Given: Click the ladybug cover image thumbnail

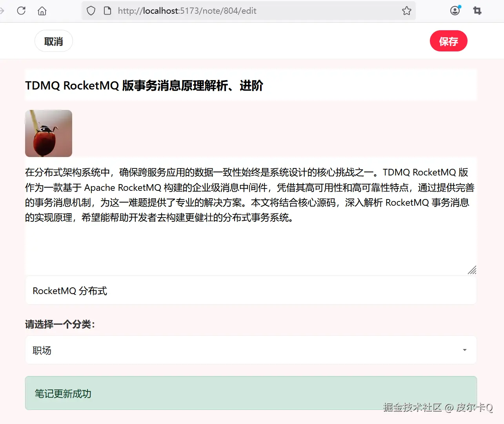Looking at the screenshot, I should [x=48, y=133].
